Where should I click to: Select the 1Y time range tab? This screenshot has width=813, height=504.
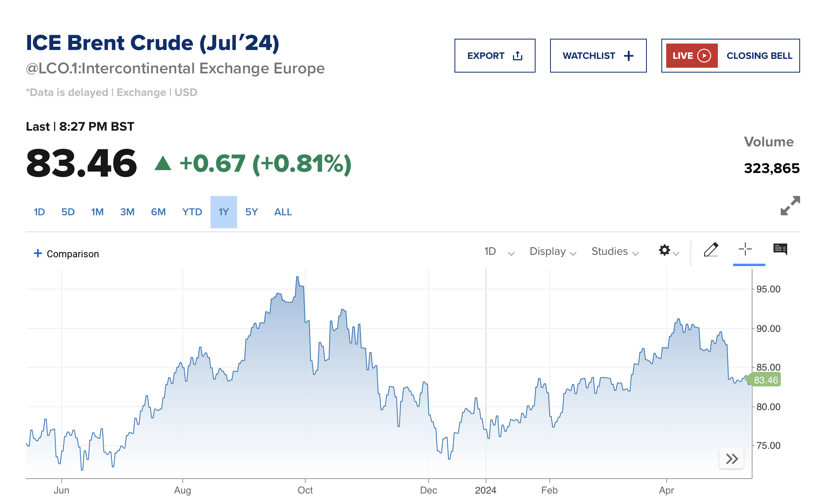(224, 212)
